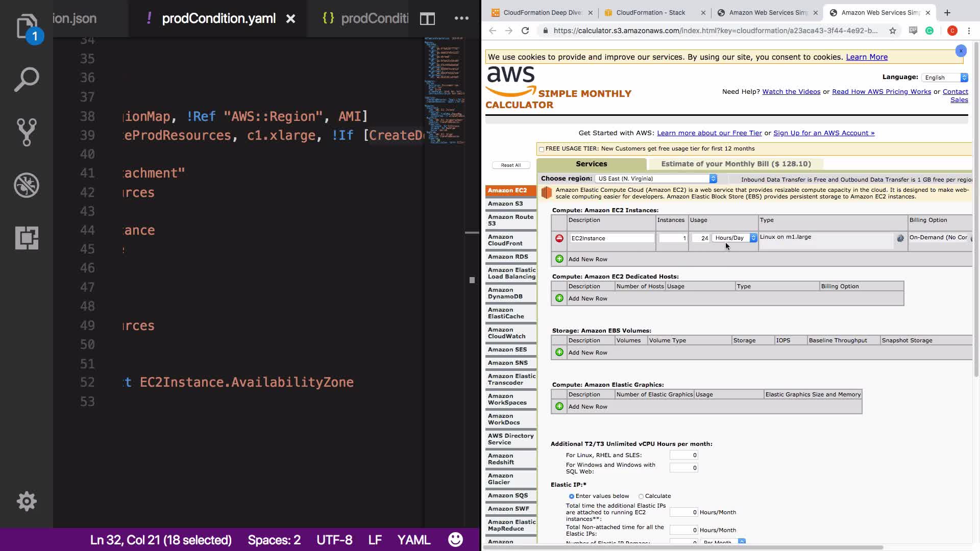Open the Watch the Videos link

click(791, 92)
